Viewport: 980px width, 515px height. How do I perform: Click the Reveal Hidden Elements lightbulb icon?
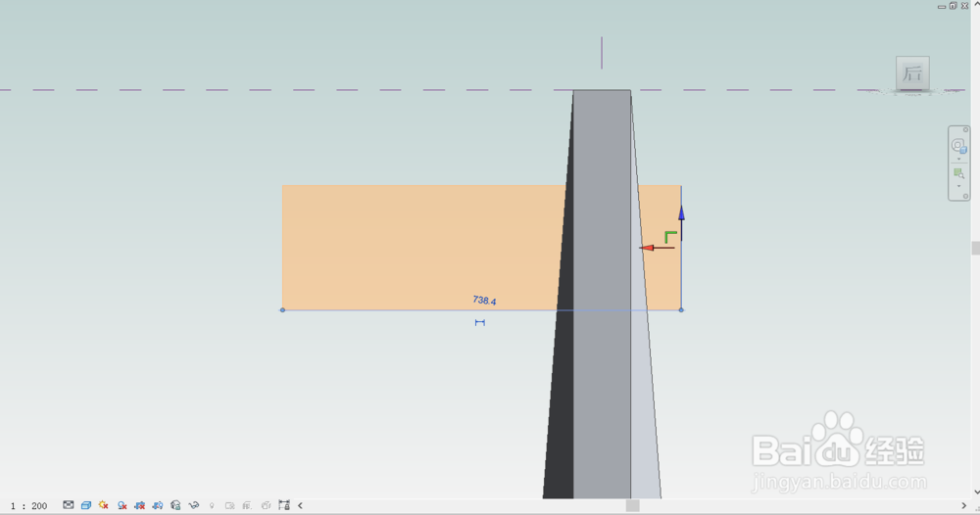click(x=212, y=505)
